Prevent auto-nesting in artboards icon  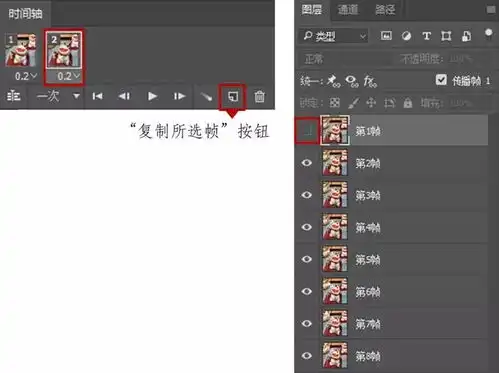click(389, 103)
